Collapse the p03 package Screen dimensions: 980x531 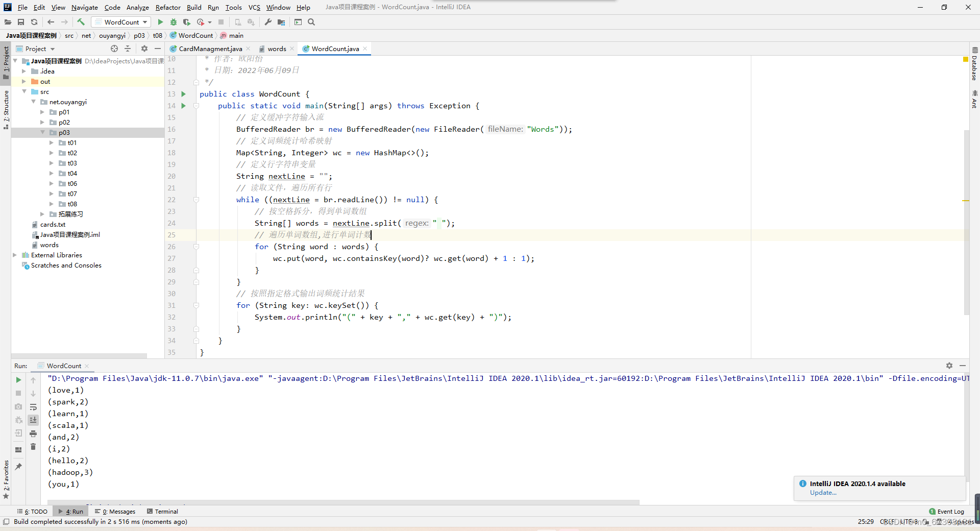[42, 132]
